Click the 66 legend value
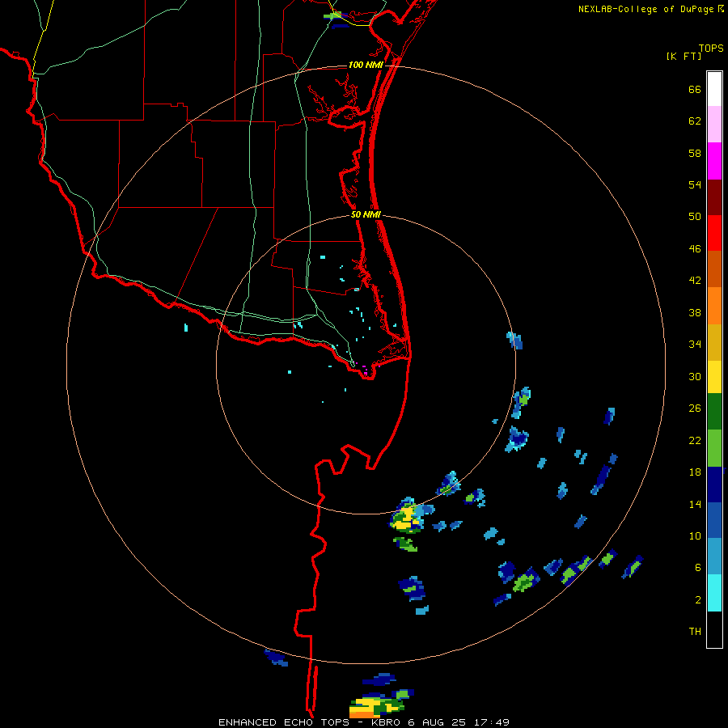Image resolution: width=728 pixels, height=728 pixels. pyautogui.click(x=695, y=90)
